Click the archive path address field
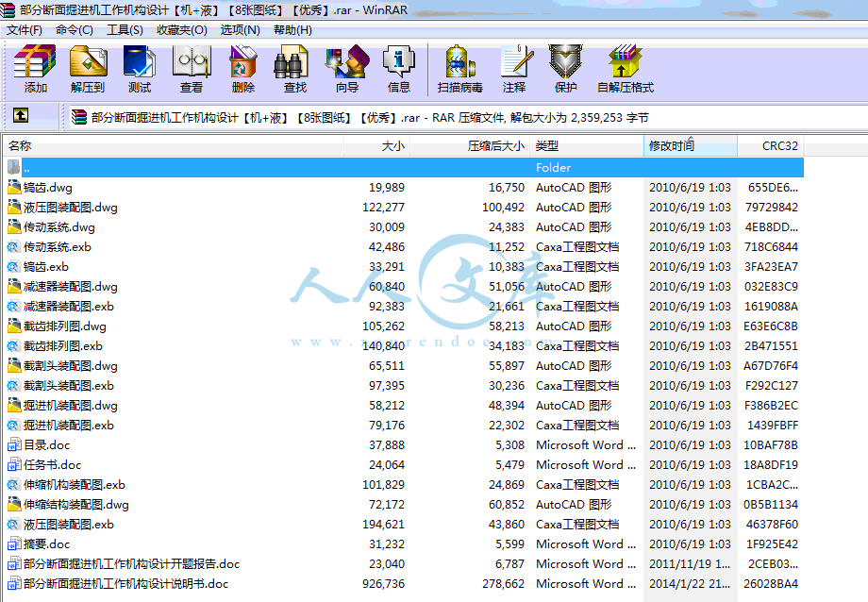 point(467,117)
